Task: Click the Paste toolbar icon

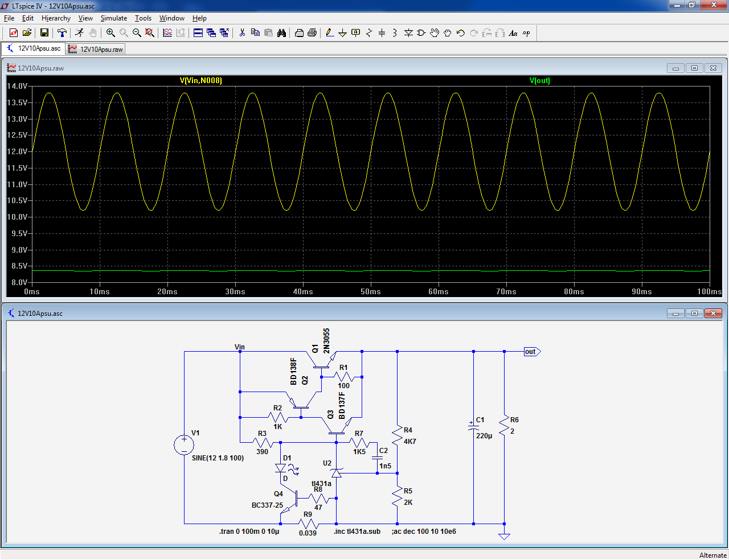Action: (x=268, y=33)
